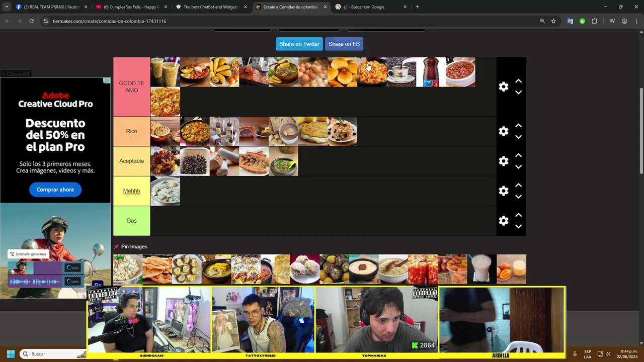Open the Extensions puzzle icon

pos(594,21)
